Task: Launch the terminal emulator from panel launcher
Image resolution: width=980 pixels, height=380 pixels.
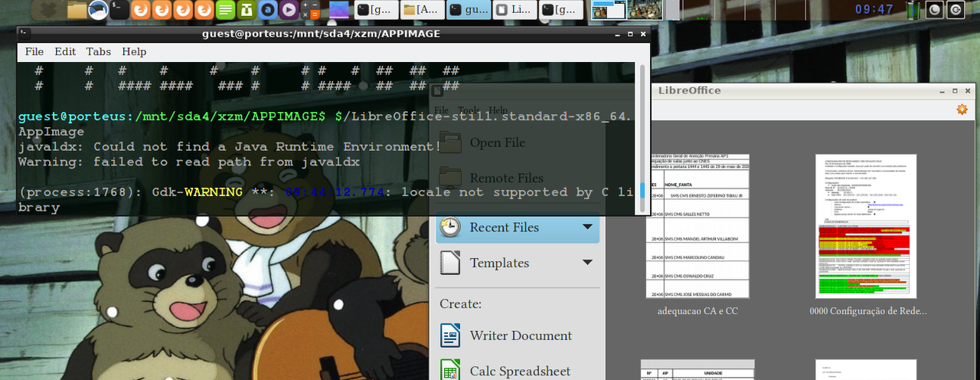Action: click(119, 10)
